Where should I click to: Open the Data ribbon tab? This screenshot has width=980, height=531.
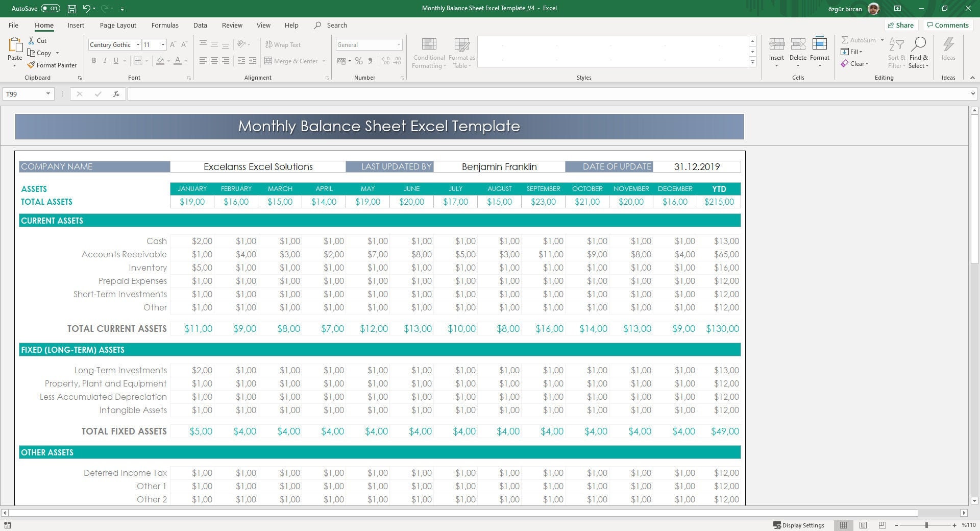pyautogui.click(x=200, y=25)
